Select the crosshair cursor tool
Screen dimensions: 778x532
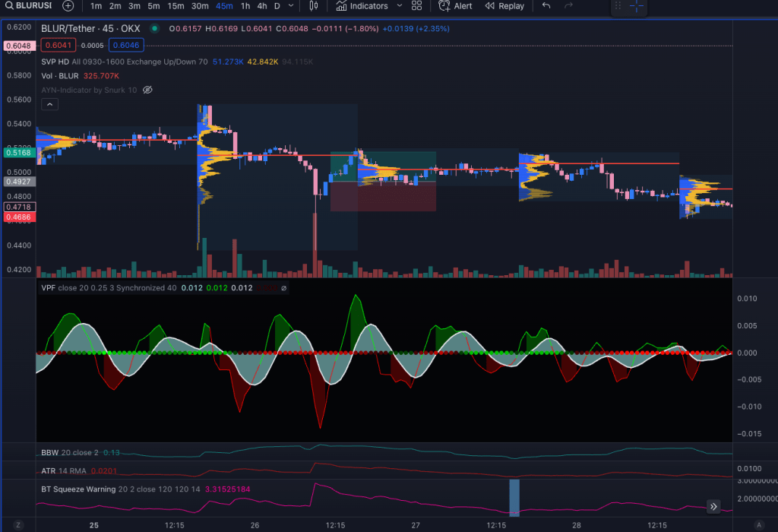(x=637, y=6)
